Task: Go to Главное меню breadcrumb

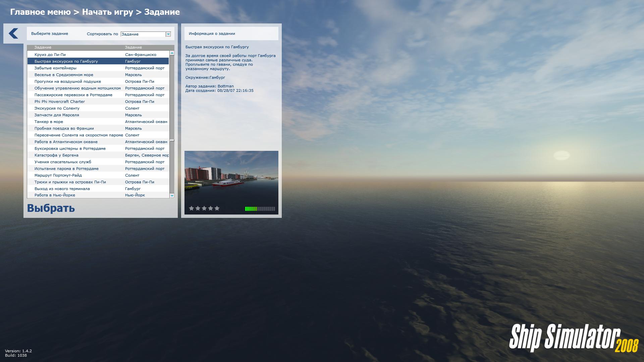Action: pos(40,12)
